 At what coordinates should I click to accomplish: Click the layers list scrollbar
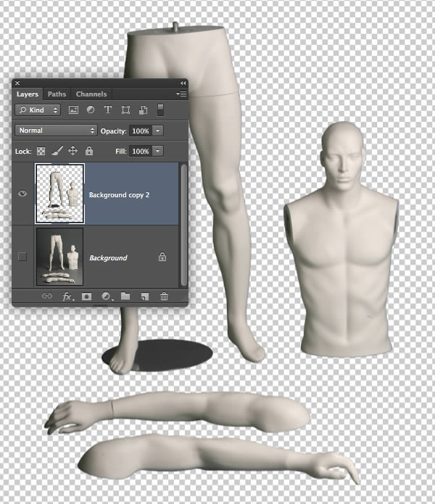pos(183,225)
